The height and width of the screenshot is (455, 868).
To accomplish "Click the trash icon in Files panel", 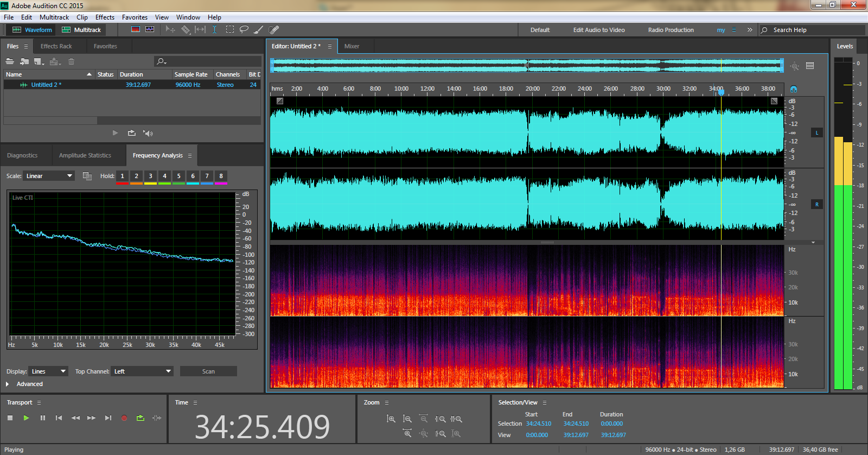I will pos(71,61).
